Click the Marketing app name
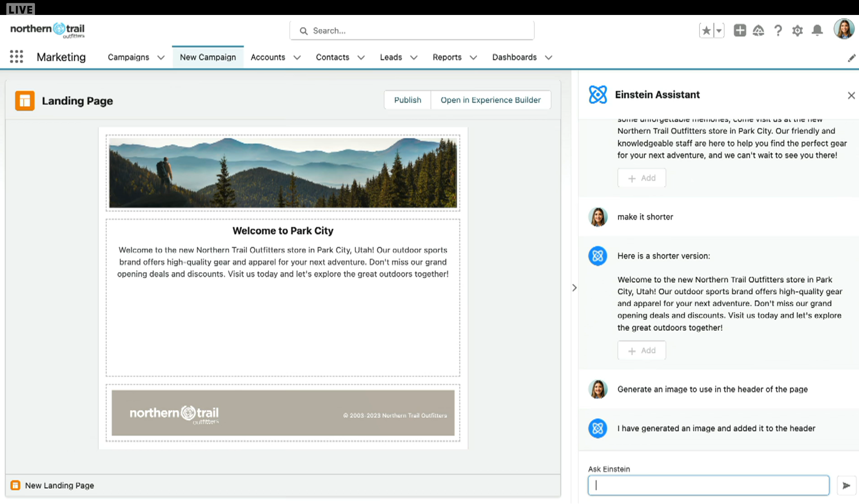 [61, 57]
